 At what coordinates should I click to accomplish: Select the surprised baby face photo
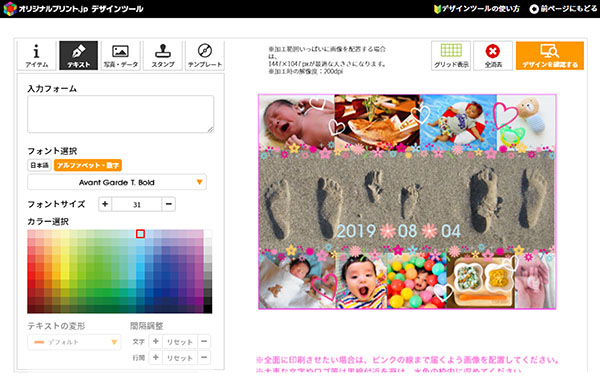361,281
